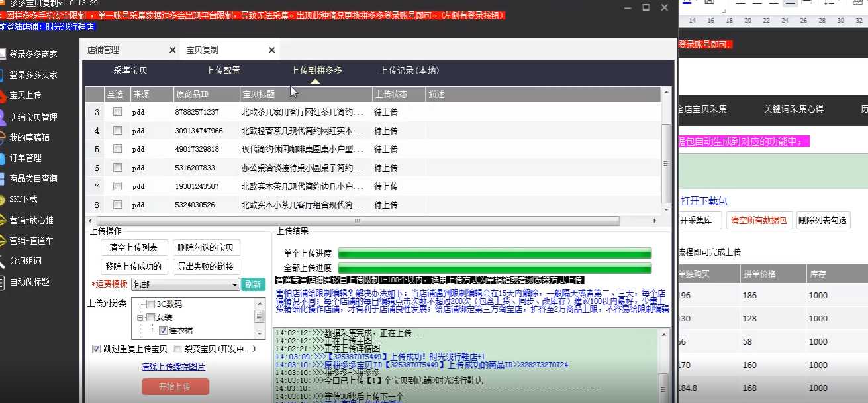
Task: Select the 上传到拼多多 step tab
Action: tap(316, 70)
